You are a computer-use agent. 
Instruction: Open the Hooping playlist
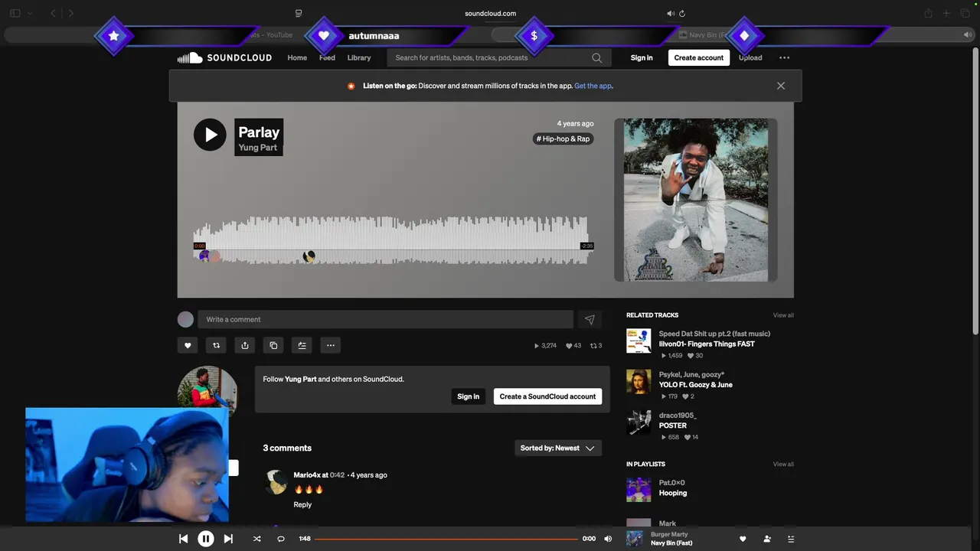click(673, 493)
